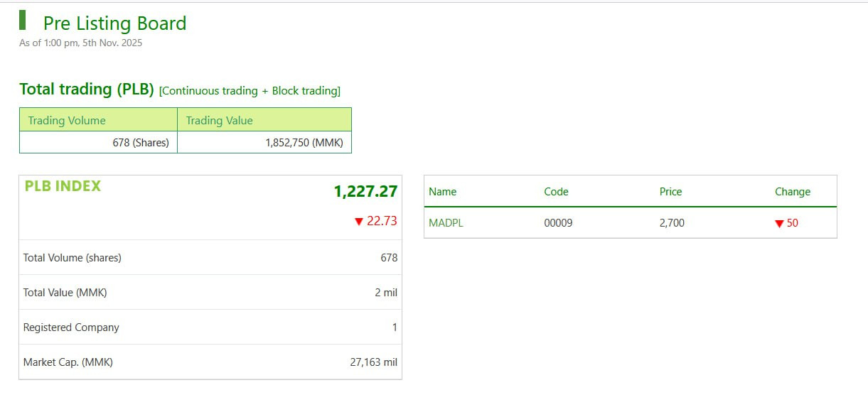This screenshot has width=868, height=417.
Task: Open the MADPL stock link
Action: tap(446, 223)
